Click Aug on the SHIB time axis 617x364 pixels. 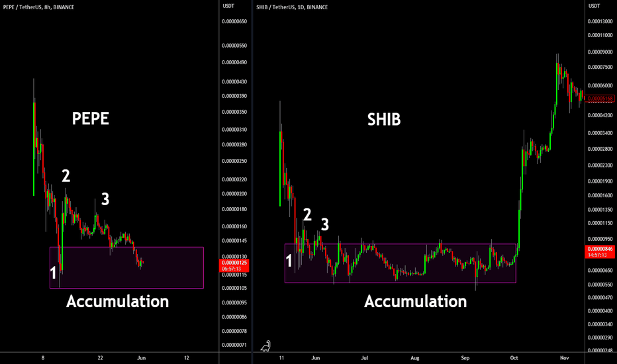(x=414, y=358)
